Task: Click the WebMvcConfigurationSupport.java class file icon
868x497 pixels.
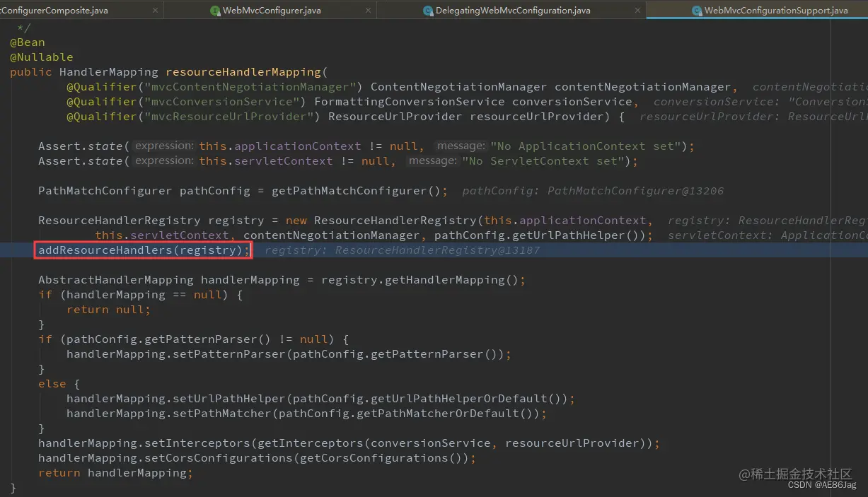Action: pyautogui.click(x=697, y=11)
